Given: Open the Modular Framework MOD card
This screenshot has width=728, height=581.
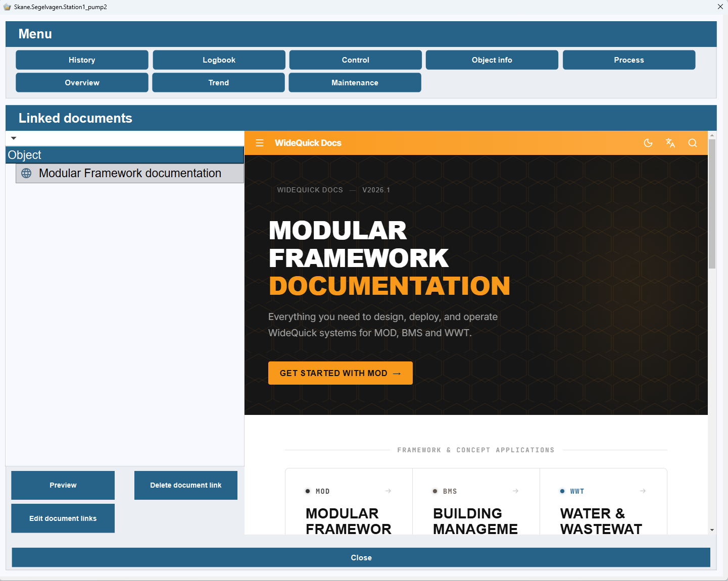Looking at the screenshot, I should (349, 501).
